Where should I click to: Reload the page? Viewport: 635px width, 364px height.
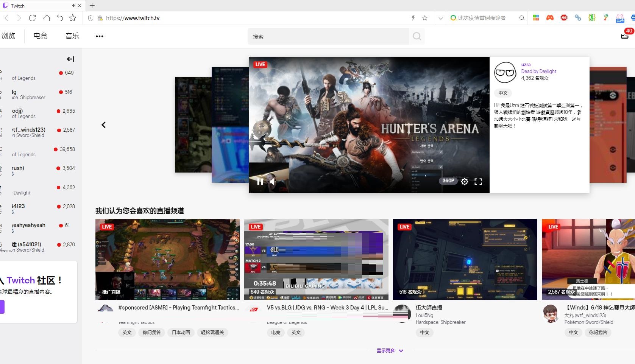coord(33,18)
